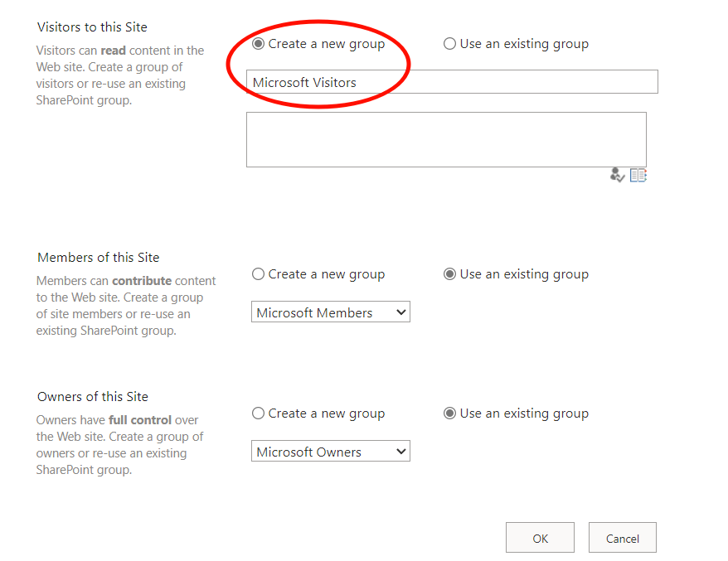Click the empty people picker box

pyautogui.click(x=445, y=138)
